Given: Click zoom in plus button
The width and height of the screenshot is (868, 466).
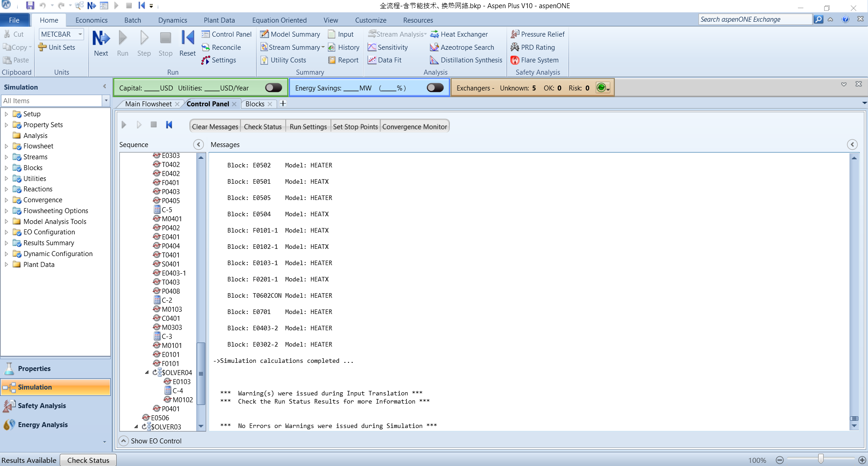Looking at the screenshot, I should click(862, 460).
